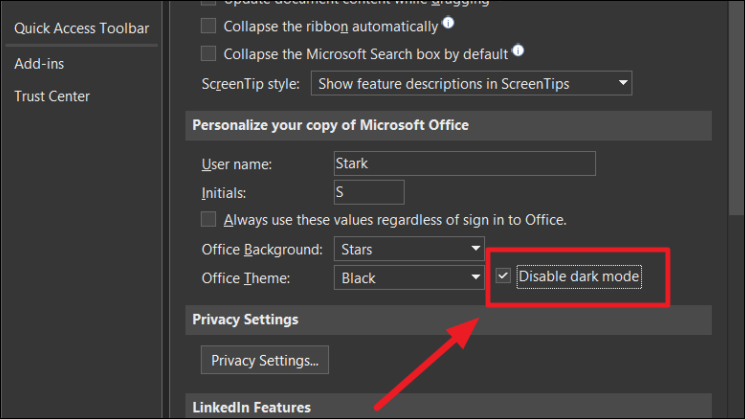Open the Office Theme dropdown
The width and height of the screenshot is (745, 419).
click(409, 277)
